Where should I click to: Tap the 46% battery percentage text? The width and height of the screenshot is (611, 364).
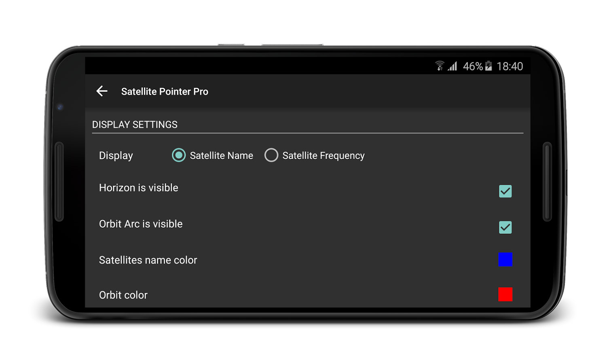[x=473, y=66]
